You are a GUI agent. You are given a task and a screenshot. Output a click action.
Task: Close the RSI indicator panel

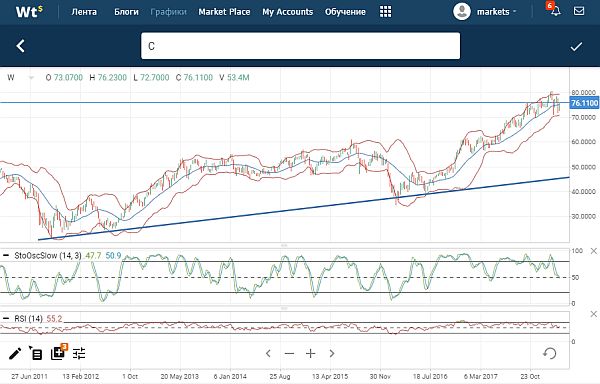[x=593, y=314]
